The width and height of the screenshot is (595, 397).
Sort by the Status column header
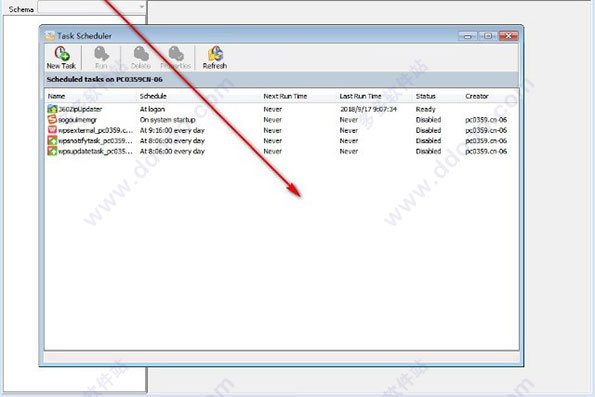tap(425, 96)
